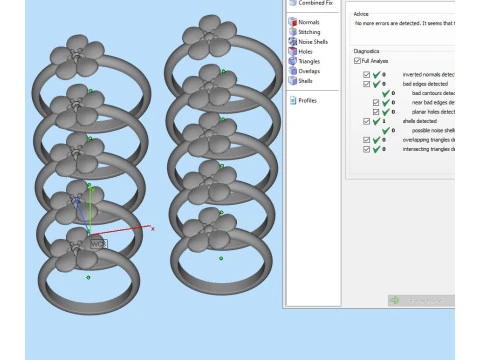Toggle the planar holes detected checkbox
The image size is (480, 360).
point(376,112)
